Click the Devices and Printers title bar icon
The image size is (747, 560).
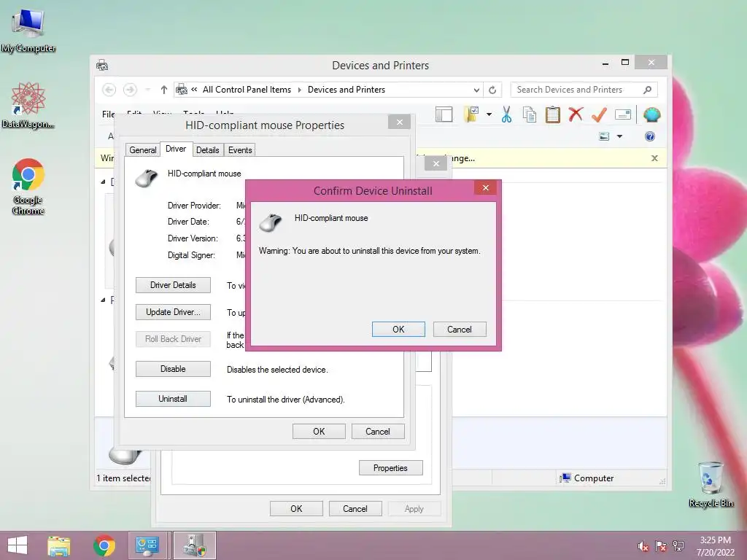(102, 65)
